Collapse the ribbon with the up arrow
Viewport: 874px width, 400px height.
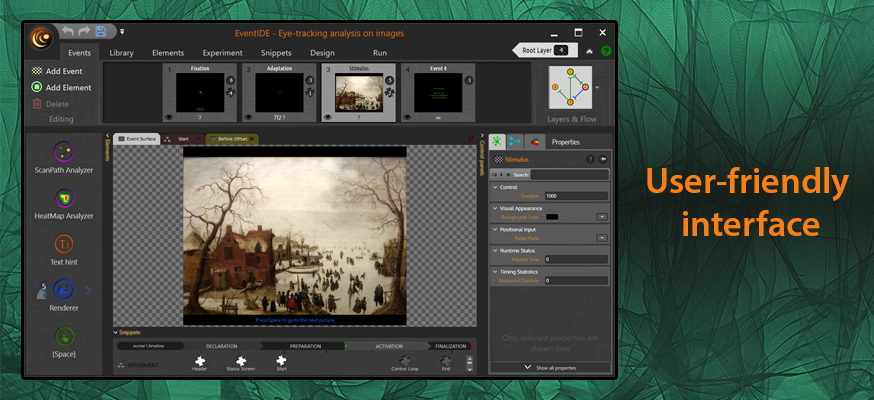point(589,51)
